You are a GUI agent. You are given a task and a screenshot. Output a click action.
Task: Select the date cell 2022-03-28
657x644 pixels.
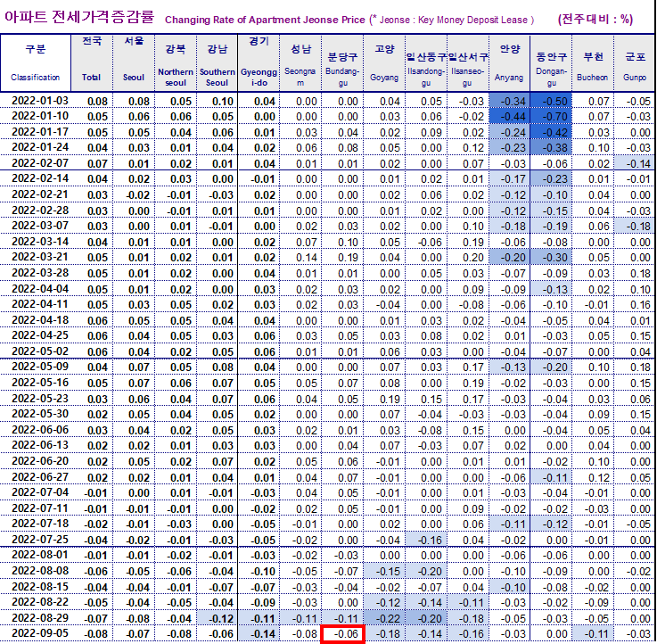tap(36, 273)
